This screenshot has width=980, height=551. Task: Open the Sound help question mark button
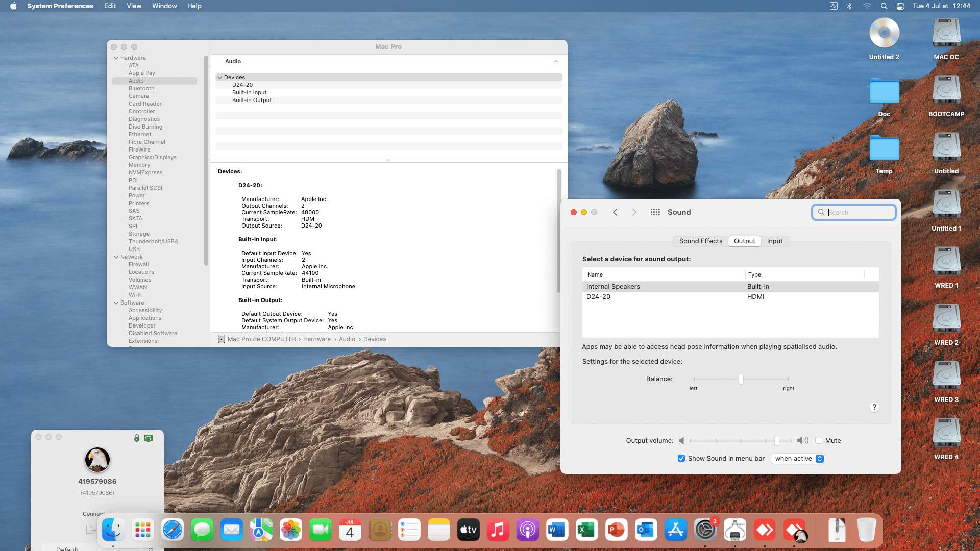(874, 407)
